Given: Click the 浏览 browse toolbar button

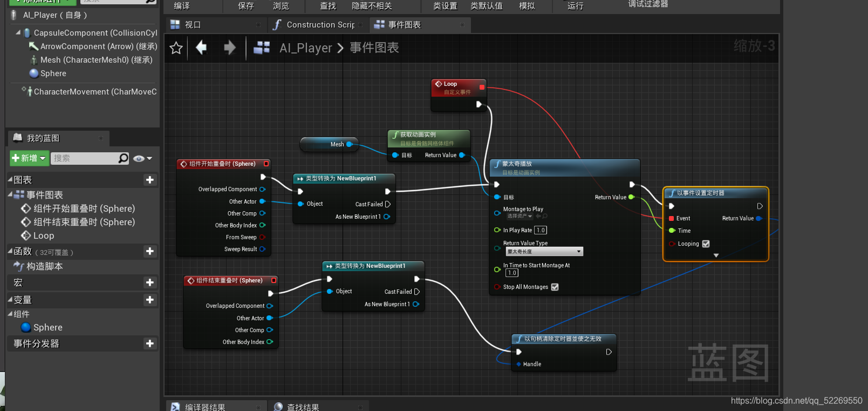Looking at the screenshot, I should (281, 6).
